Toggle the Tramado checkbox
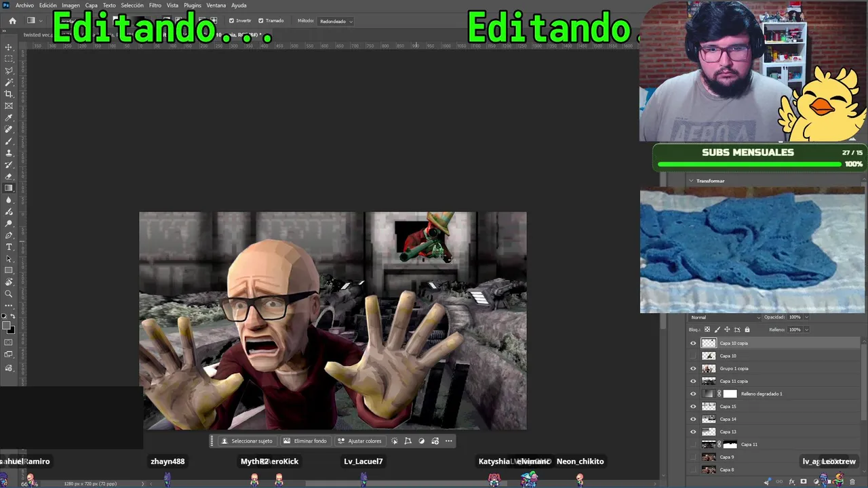The image size is (868, 488). click(261, 21)
